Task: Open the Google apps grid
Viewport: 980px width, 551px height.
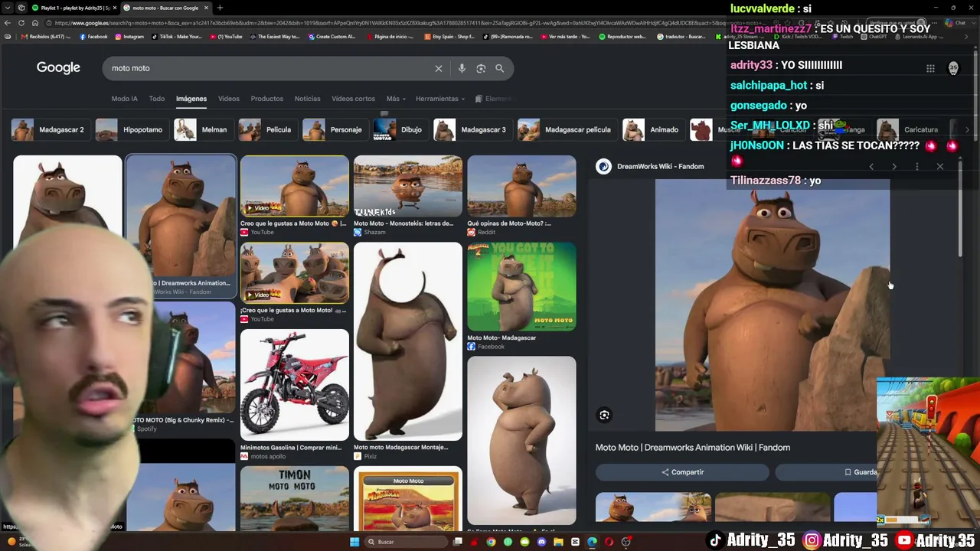Action: click(930, 69)
